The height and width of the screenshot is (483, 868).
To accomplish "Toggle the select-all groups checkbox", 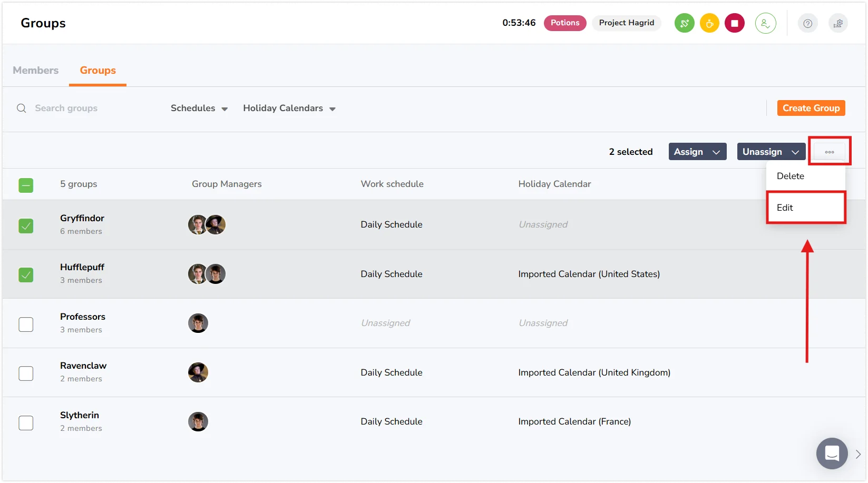I will [26, 185].
